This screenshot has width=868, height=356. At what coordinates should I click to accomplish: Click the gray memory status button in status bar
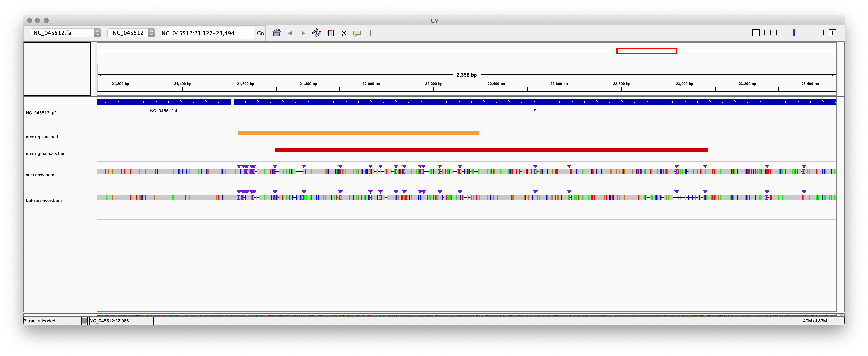tap(85, 321)
